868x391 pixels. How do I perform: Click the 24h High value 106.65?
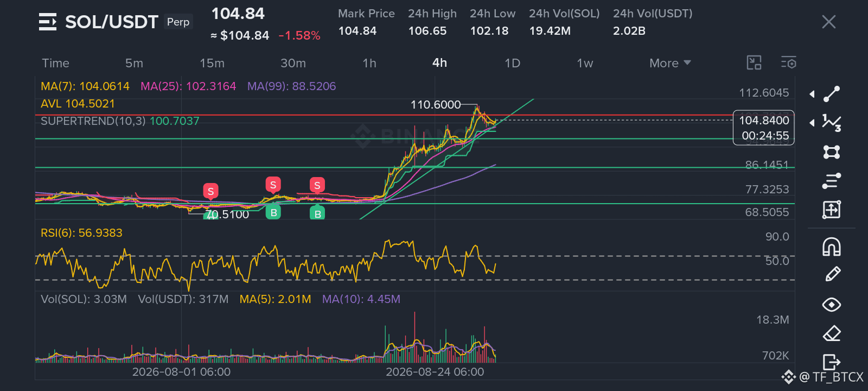[427, 31]
